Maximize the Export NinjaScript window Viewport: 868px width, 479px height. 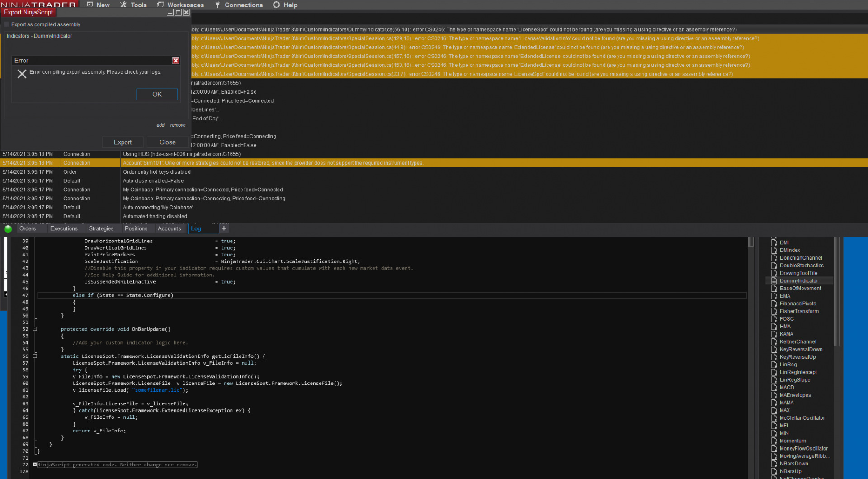point(178,13)
